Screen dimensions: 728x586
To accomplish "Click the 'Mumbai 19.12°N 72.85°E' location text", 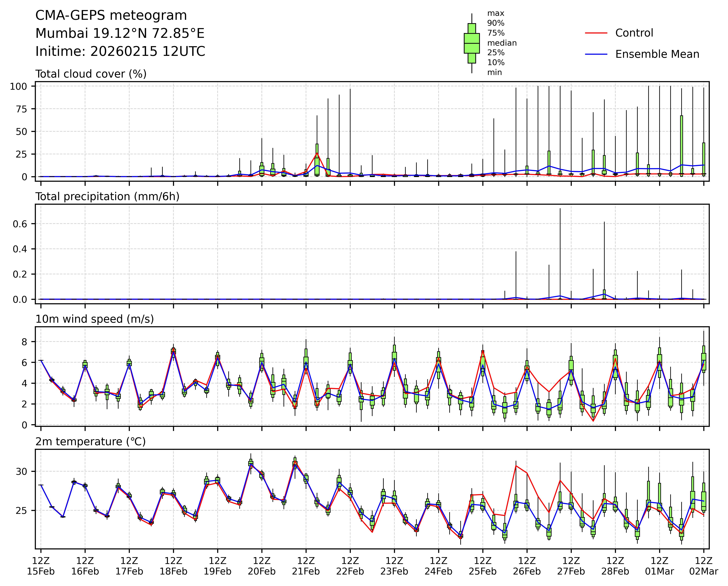I will click(x=120, y=34).
